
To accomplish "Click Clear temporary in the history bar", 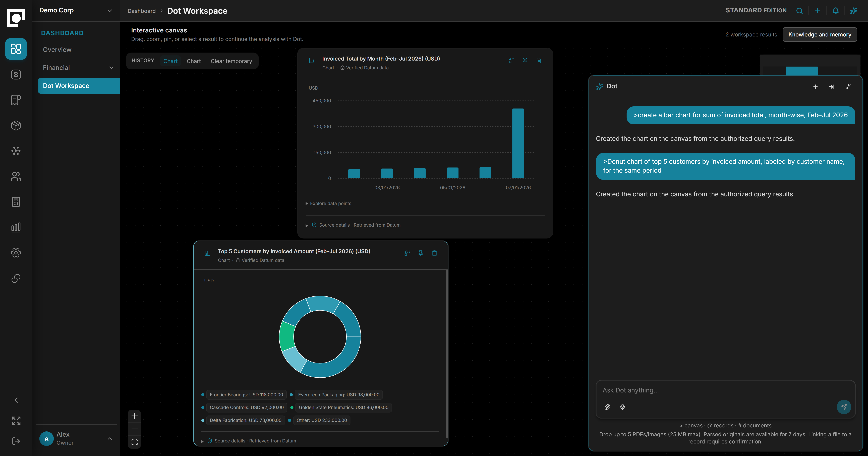I will pyautogui.click(x=231, y=61).
